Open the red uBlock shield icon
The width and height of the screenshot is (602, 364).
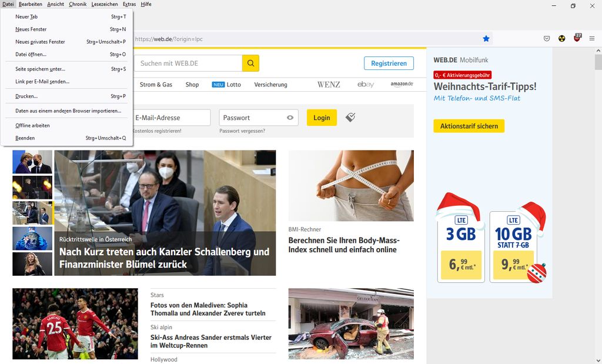[x=577, y=38]
